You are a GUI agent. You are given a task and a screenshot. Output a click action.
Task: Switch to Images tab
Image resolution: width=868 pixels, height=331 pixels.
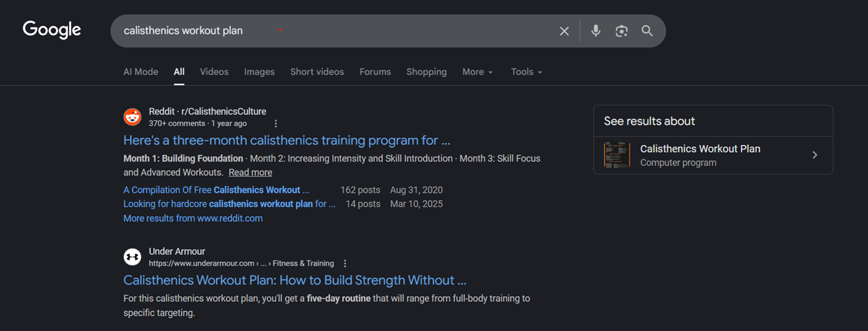pyautogui.click(x=260, y=72)
